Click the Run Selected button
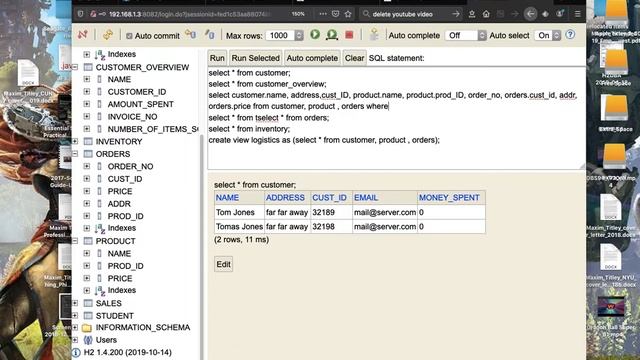 pyautogui.click(x=256, y=58)
